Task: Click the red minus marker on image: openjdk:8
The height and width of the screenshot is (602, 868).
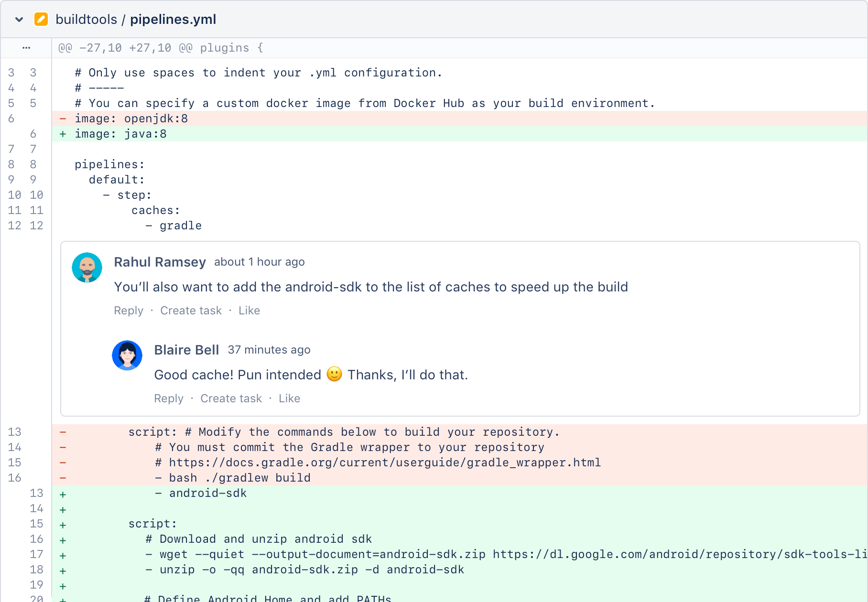Action: [x=63, y=118]
